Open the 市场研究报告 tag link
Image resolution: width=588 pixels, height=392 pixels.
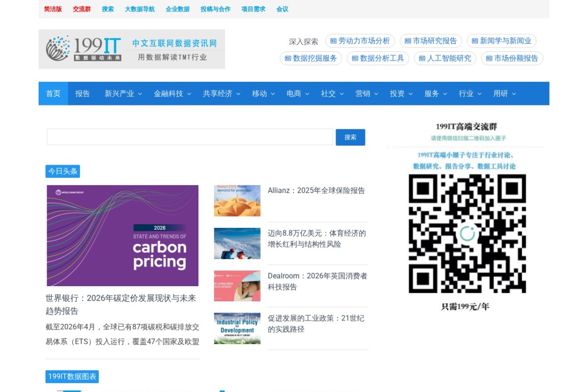point(431,41)
